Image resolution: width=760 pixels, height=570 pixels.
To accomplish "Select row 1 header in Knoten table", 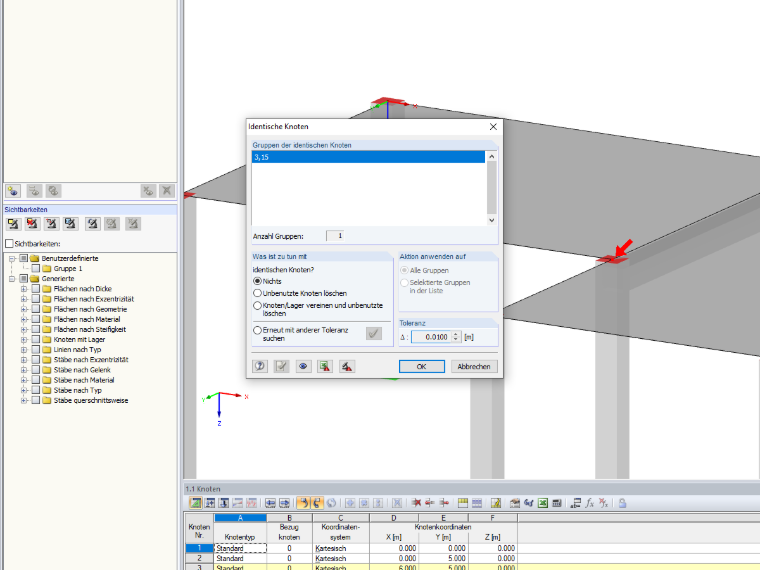I will 199,548.
